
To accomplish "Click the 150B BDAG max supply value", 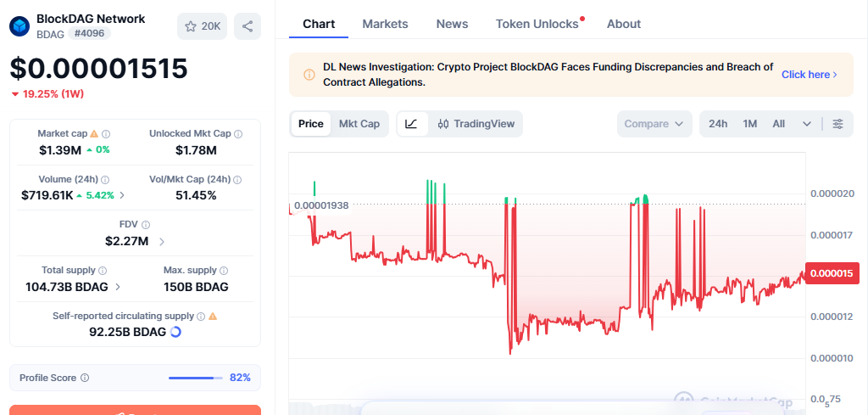I will (x=196, y=287).
